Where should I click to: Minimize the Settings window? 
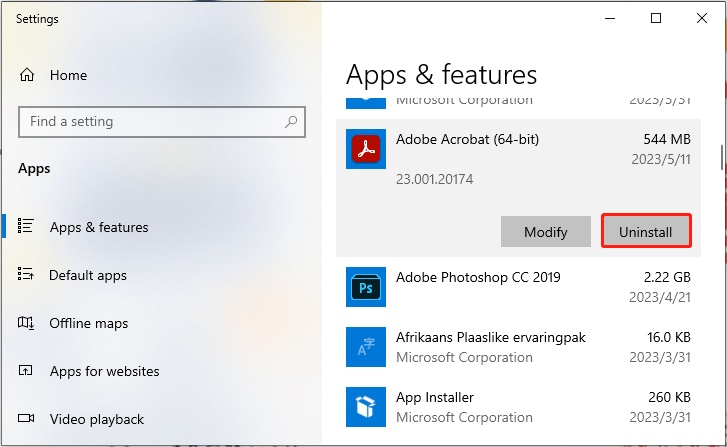[610, 19]
